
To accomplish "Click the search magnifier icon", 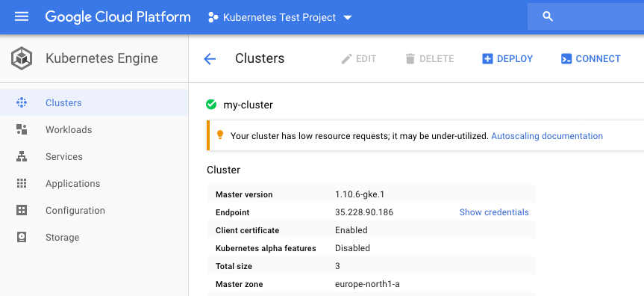I will 548,16.
